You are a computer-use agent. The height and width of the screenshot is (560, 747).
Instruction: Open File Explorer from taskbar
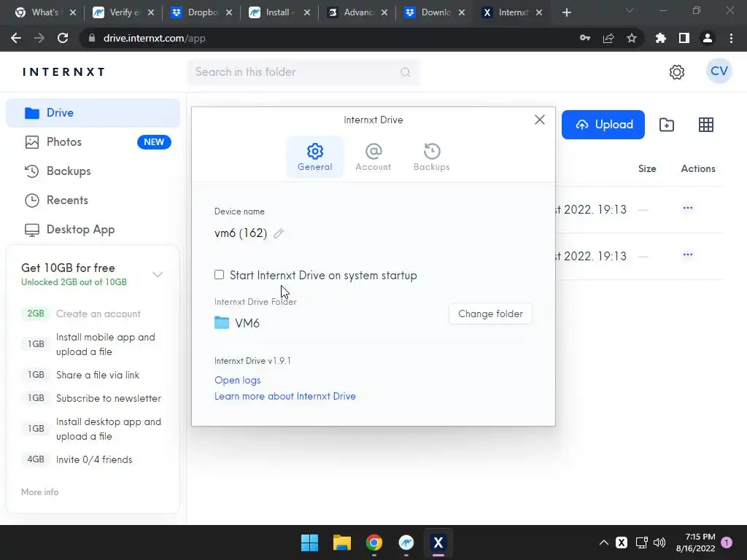(341, 542)
